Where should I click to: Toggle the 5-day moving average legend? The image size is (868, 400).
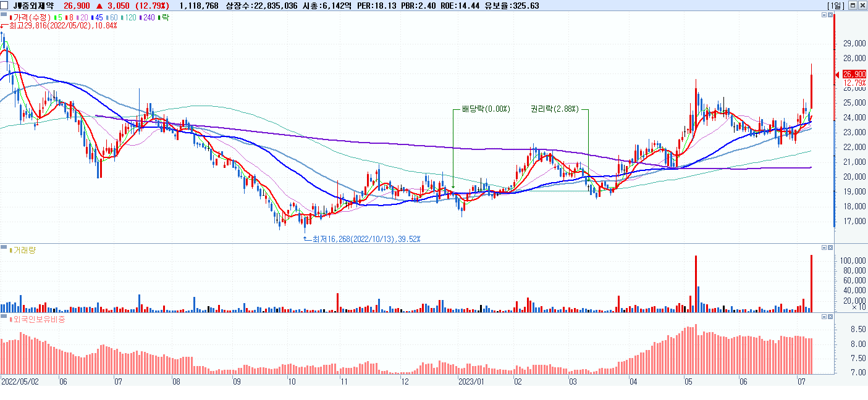(x=57, y=18)
